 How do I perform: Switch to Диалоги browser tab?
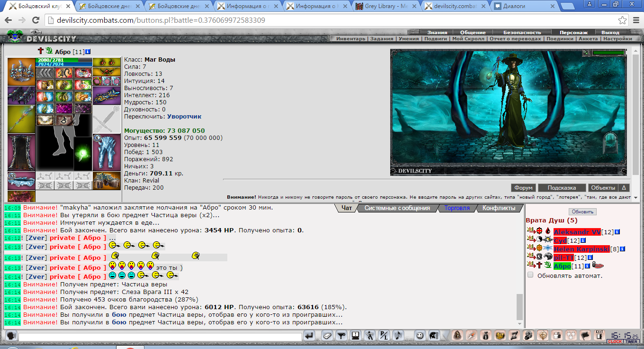coord(525,6)
